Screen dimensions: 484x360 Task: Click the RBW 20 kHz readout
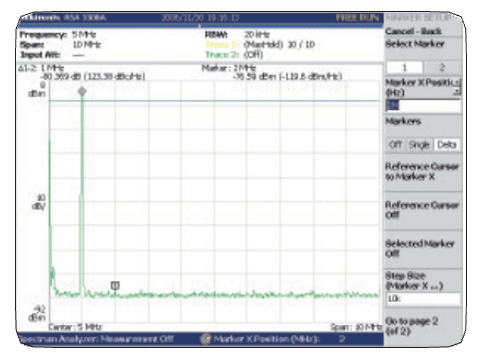(237, 35)
